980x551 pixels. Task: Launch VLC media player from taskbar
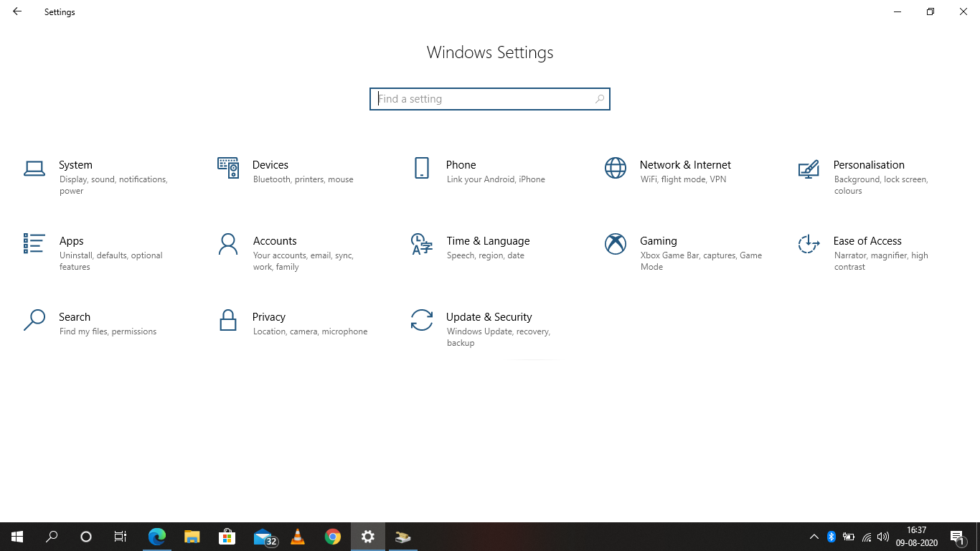click(298, 537)
